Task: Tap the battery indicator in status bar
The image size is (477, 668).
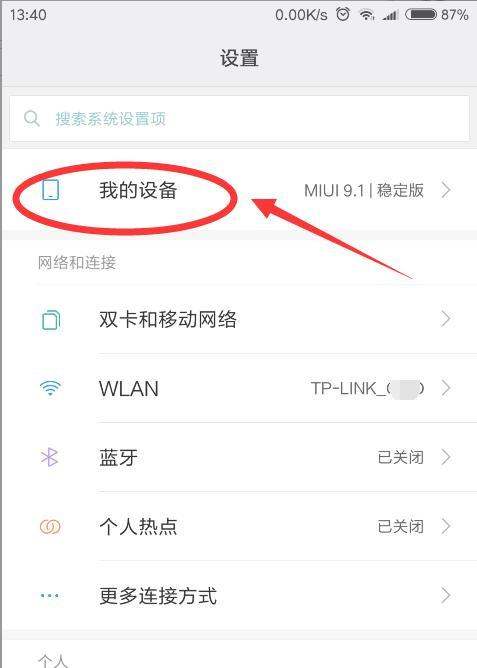Action: [x=421, y=15]
